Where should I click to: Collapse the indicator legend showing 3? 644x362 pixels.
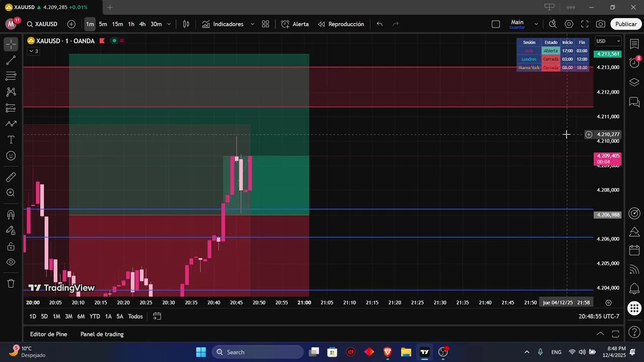coord(33,51)
